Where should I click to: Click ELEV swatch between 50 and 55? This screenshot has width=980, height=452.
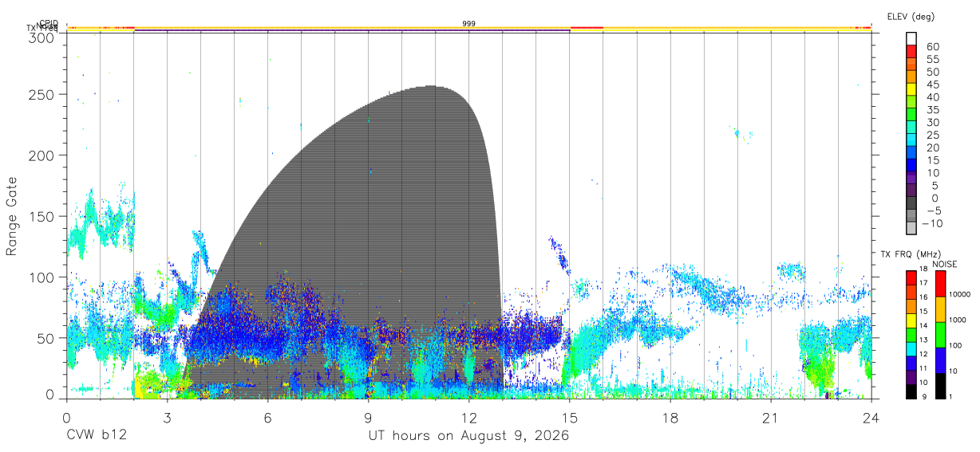tap(911, 64)
